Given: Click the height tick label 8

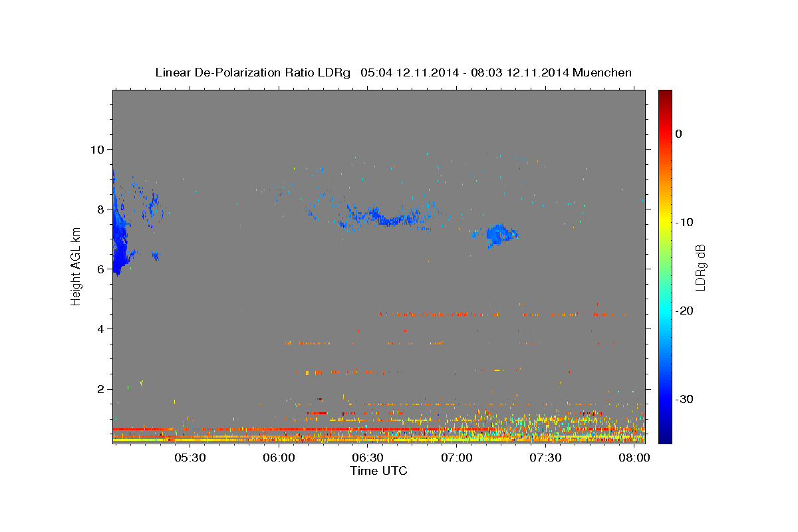Looking at the screenshot, I should (x=100, y=209).
